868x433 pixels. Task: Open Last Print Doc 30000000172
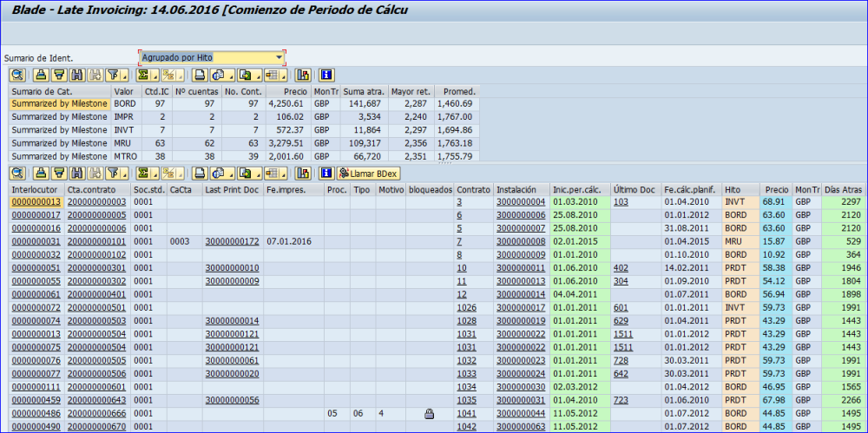(232, 241)
